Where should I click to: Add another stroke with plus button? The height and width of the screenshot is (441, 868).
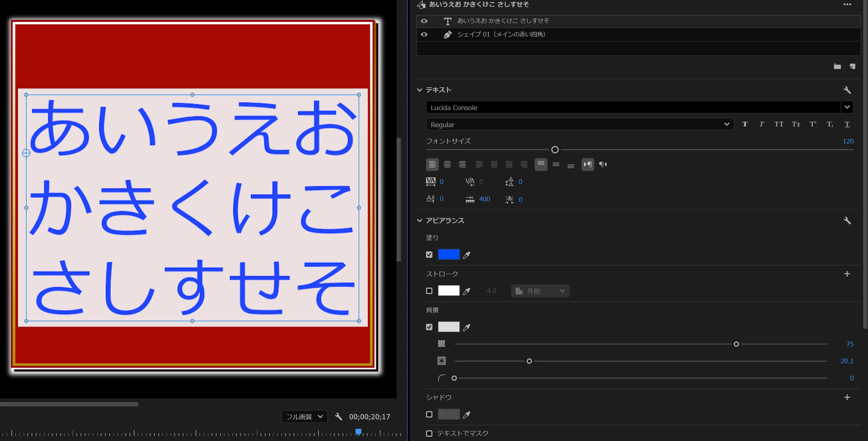847,274
